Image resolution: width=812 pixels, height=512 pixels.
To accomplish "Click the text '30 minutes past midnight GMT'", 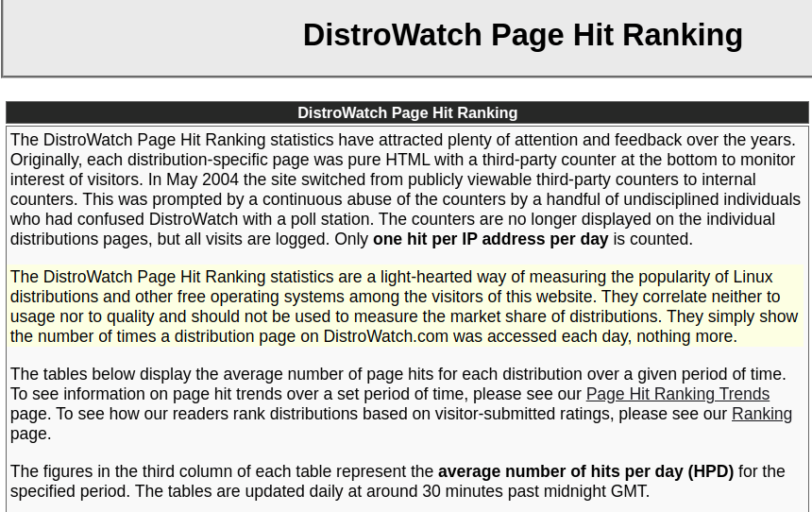I will (533, 491).
